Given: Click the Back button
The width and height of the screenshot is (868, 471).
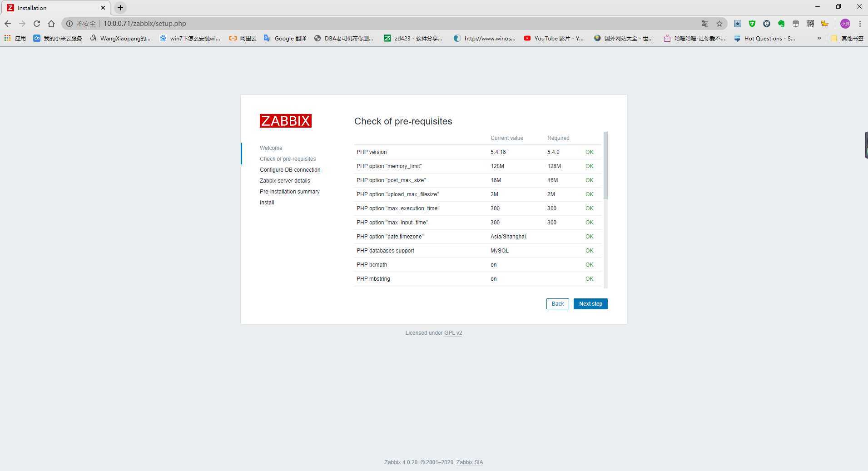Looking at the screenshot, I should [x=557, y=304].
